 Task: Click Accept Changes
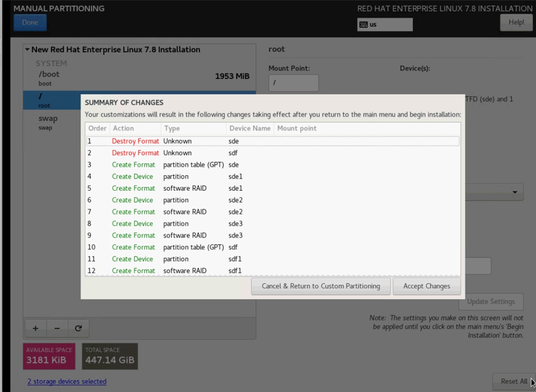click(426, 286)
